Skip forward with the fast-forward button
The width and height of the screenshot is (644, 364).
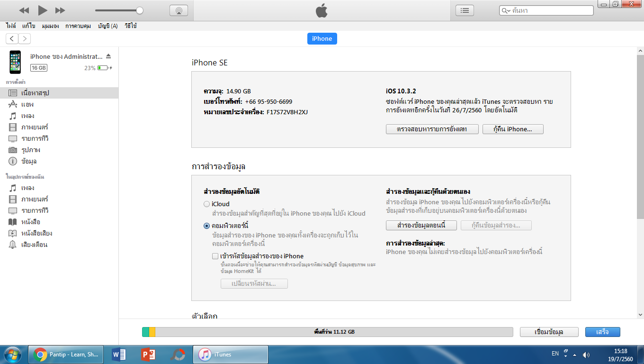coord(60,10)
